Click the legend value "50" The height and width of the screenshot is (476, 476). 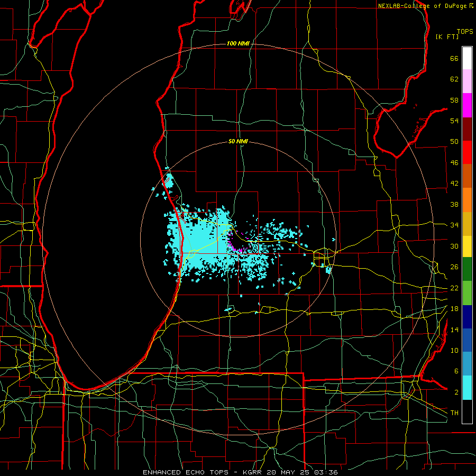[454, 142]
